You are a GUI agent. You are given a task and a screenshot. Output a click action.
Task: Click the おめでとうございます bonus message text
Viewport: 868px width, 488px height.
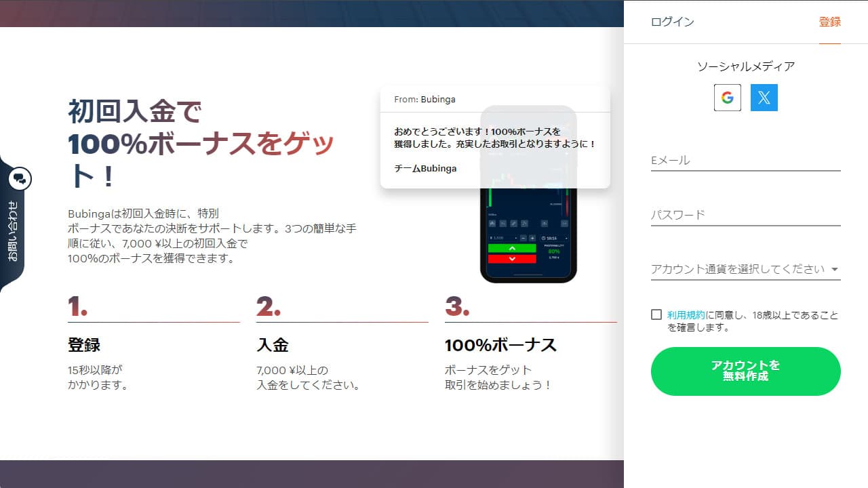pos(495,138)
